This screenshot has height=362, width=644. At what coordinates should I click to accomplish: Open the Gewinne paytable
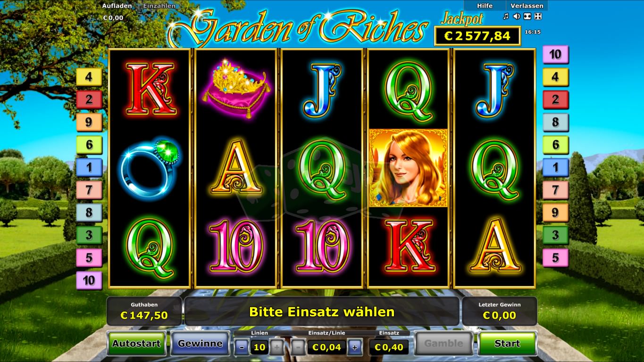pyautogui.click(x=200, y=344)
